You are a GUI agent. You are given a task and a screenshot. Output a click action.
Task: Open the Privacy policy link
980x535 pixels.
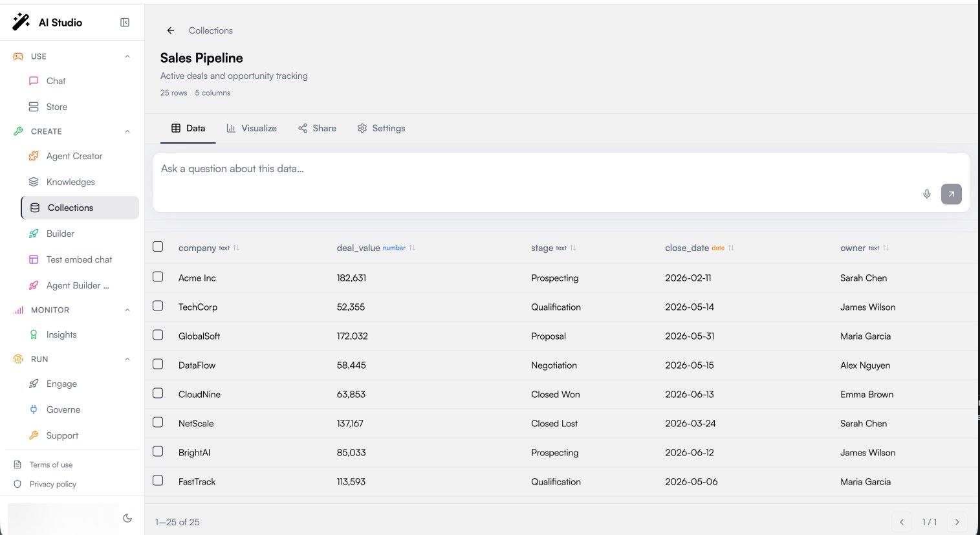click(53, 484)
